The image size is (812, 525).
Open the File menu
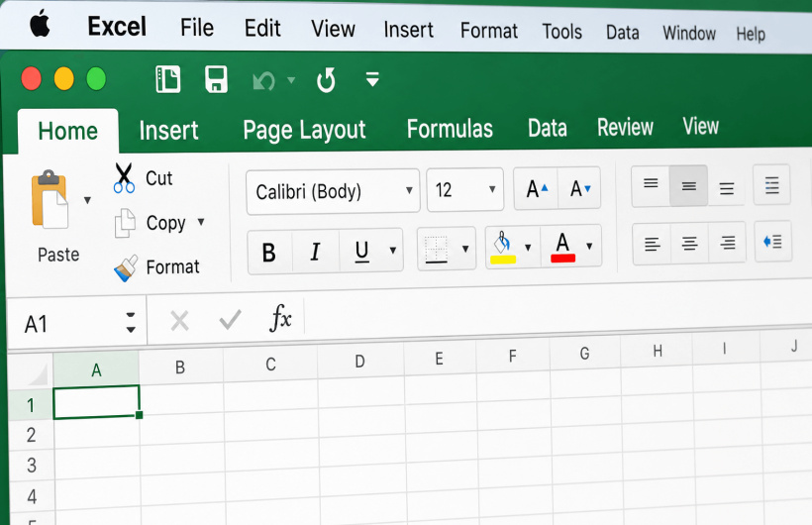(x=197, y=28)
